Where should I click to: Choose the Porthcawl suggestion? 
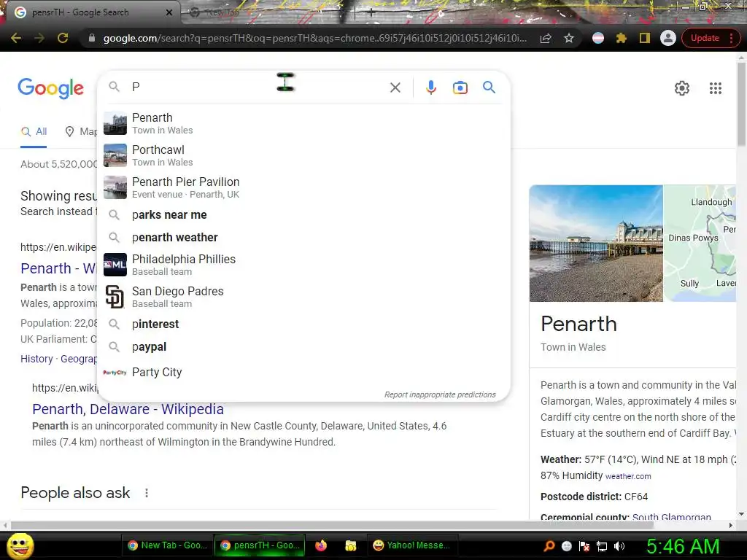(x=303, y=155)
